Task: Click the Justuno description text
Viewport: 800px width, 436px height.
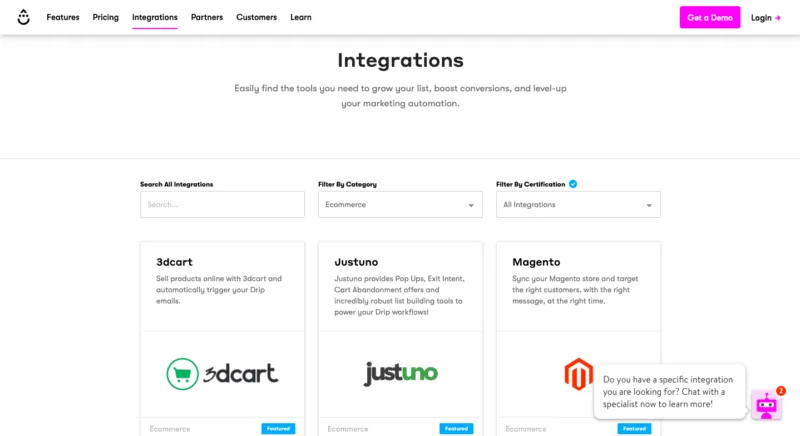Action: click(x=399, y=295)
